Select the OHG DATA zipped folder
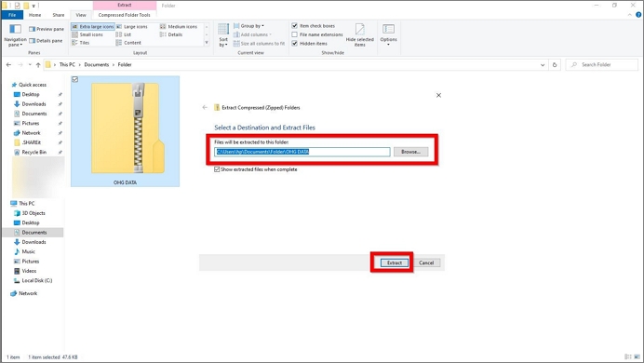 point(126,131)
